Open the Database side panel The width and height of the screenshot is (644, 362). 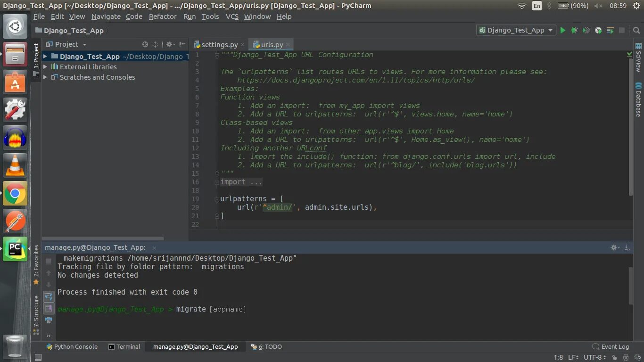tap(638, 99)
